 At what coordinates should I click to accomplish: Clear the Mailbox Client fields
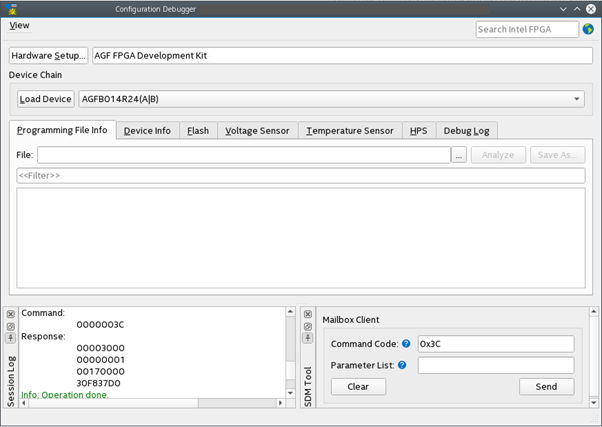pyautogui.click(x=358, y=387)
